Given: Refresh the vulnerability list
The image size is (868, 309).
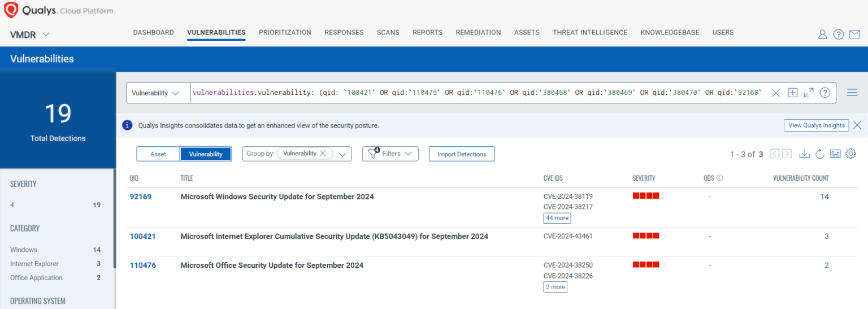Looking at the screenshot, I should coord(820,154).
